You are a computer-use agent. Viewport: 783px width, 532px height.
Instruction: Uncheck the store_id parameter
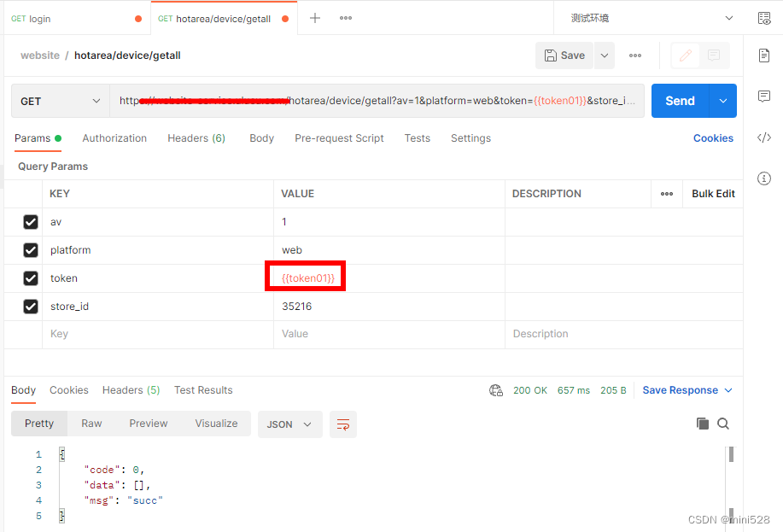pyautogui.click(x=31, y=306)
